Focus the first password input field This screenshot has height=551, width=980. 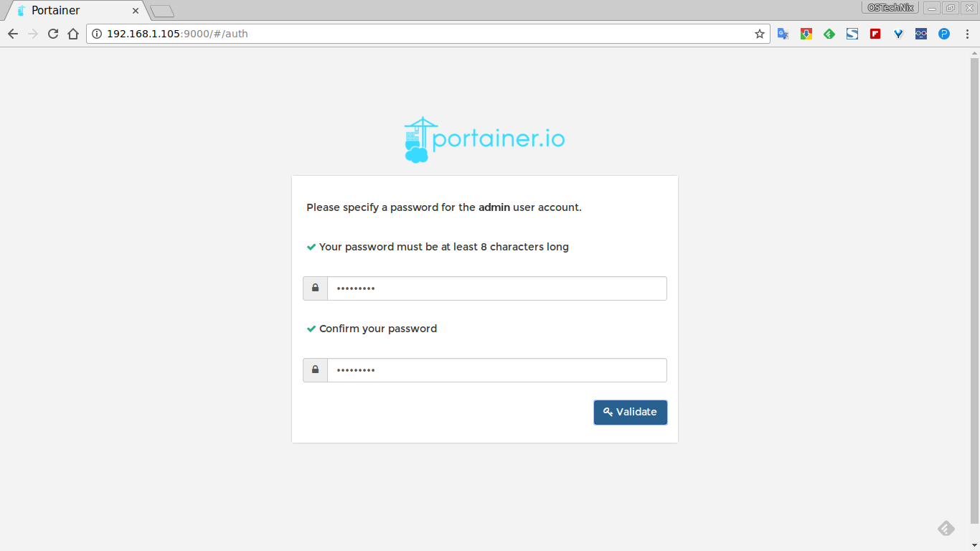496,288
